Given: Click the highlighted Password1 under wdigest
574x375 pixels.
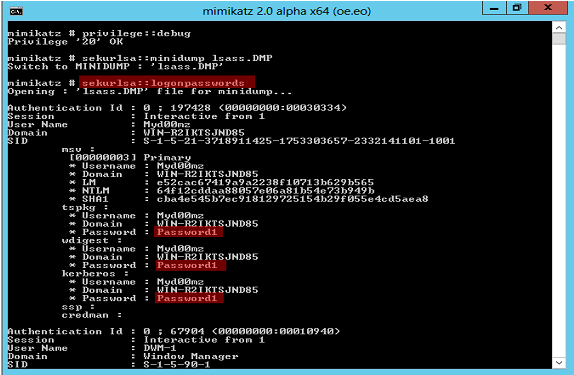Looking at the screenshot, I should (x=190, y=265).
